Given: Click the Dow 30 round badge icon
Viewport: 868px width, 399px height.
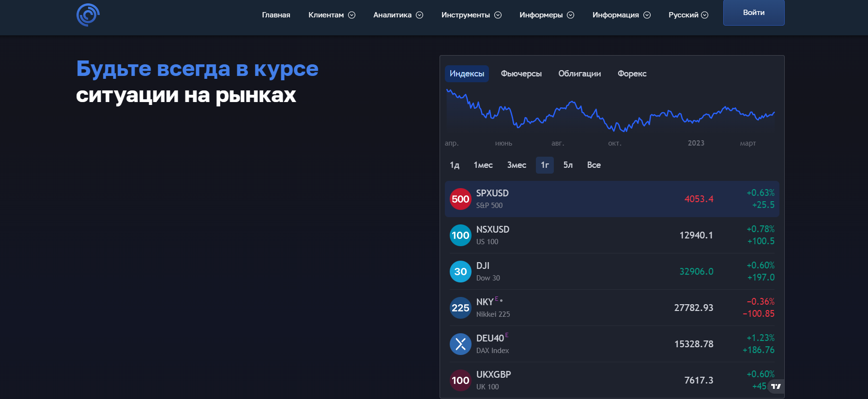Looking at the screenshot, I should pos(460,271).
